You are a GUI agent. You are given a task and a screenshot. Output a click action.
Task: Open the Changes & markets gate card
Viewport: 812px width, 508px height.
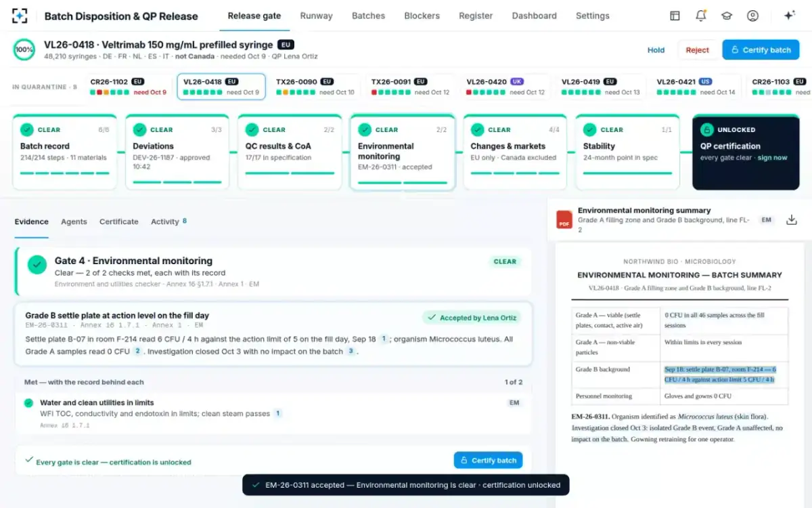pos(515,152)
